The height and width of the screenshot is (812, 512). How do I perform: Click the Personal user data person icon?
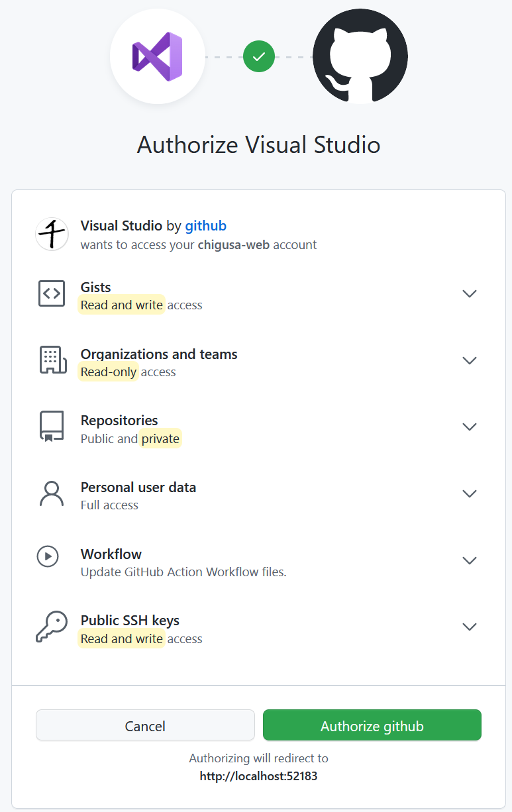click(x=52, y=493)
